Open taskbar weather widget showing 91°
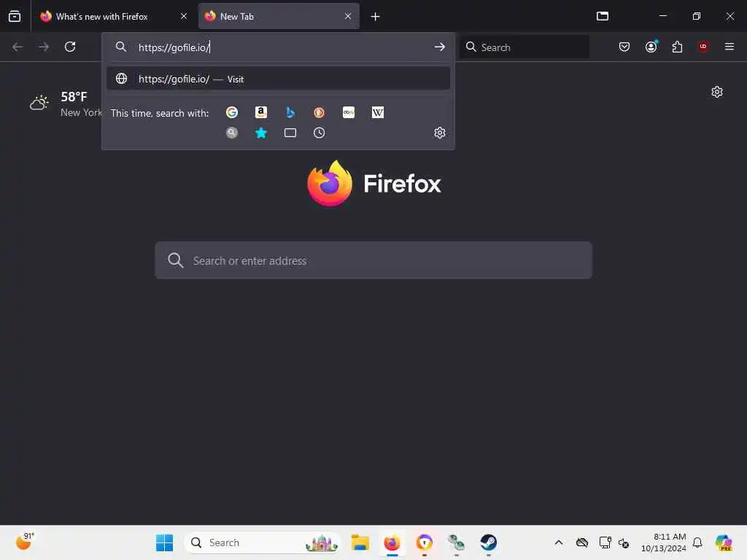Screen dimensions: 747x560 pyautogui.click(x=26, y=542)
